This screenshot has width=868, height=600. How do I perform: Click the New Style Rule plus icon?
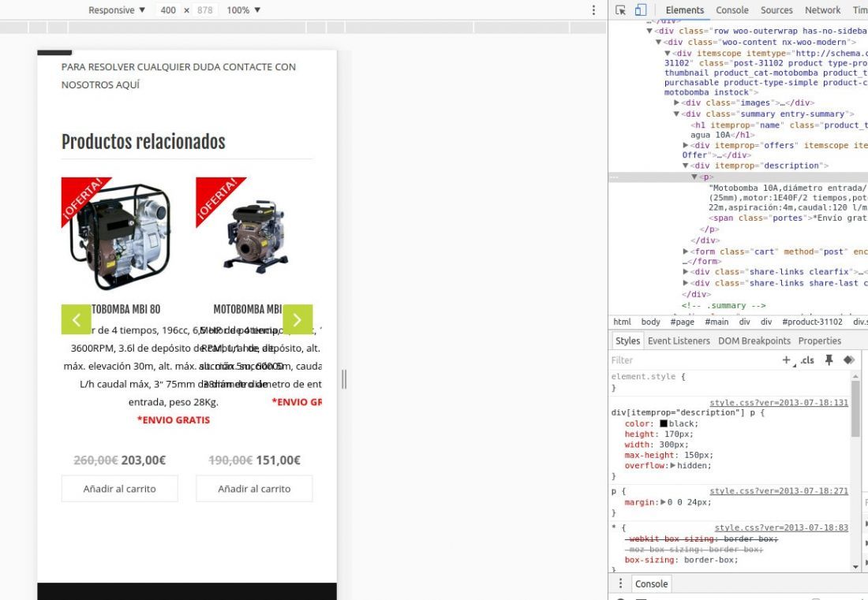786,360
